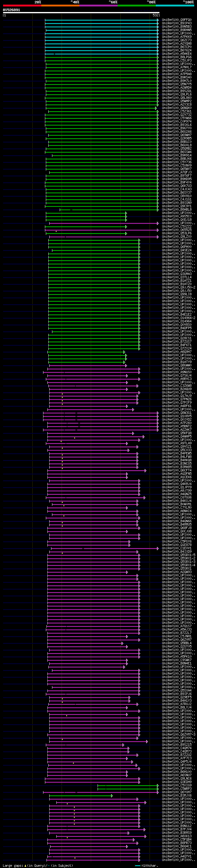The width and height of the screenshot is (197, 868).
Task: Click hit label UniRef100_A9S5C0
Action: coord(177,216)
